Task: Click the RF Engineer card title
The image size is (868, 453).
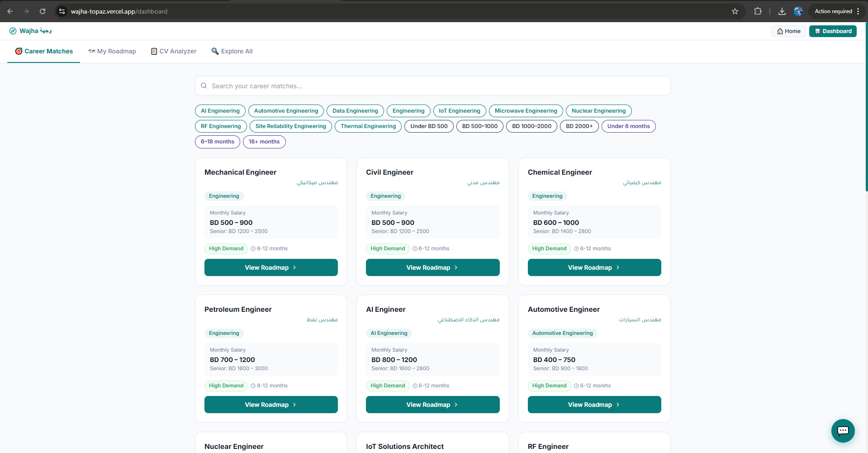Action: click(x=548, y=447)
